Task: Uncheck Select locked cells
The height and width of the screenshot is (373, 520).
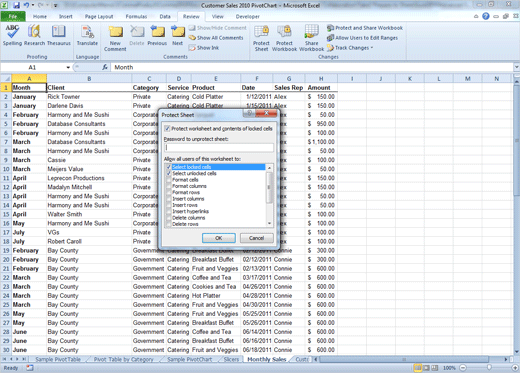Action: pyautogui.click(x=169, y=167)
